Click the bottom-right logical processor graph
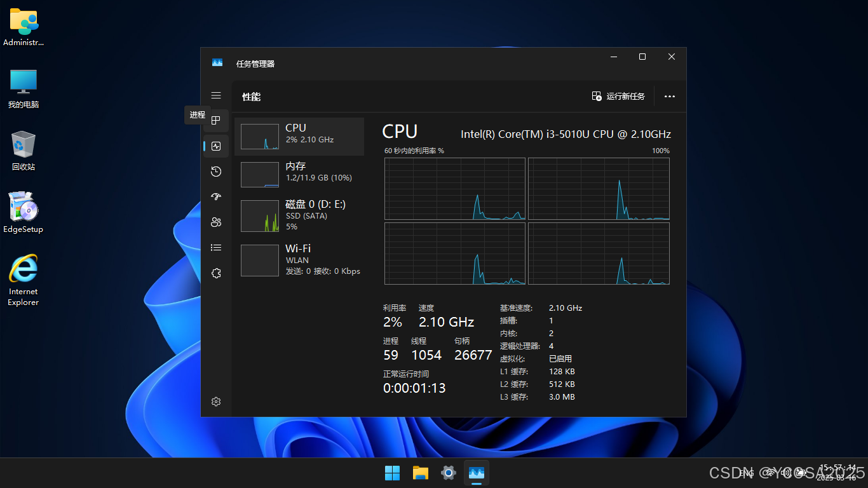This screenshot has width=868, height=488. click(x=599, y=254)
